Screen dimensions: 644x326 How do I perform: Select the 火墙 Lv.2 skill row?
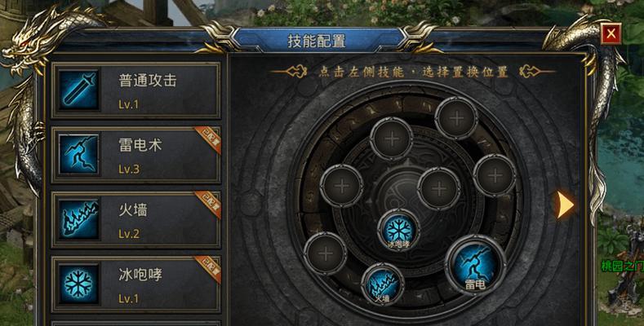tap(136, 219)
